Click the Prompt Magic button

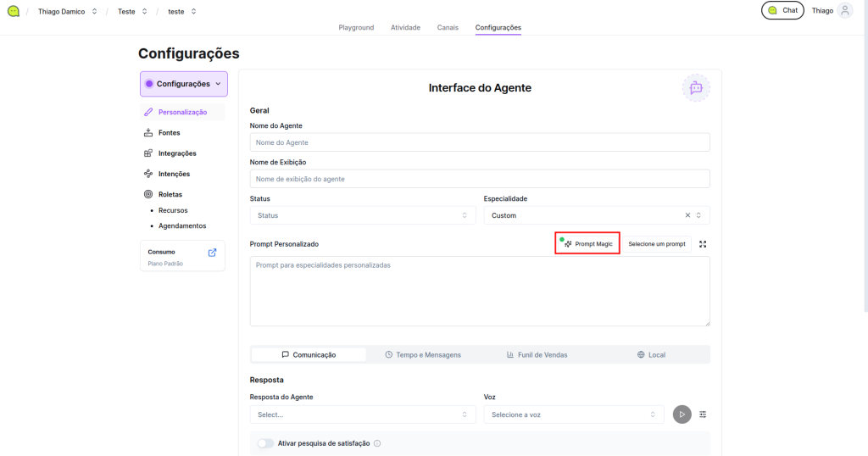pyautogui.click(x=587, y=244)
